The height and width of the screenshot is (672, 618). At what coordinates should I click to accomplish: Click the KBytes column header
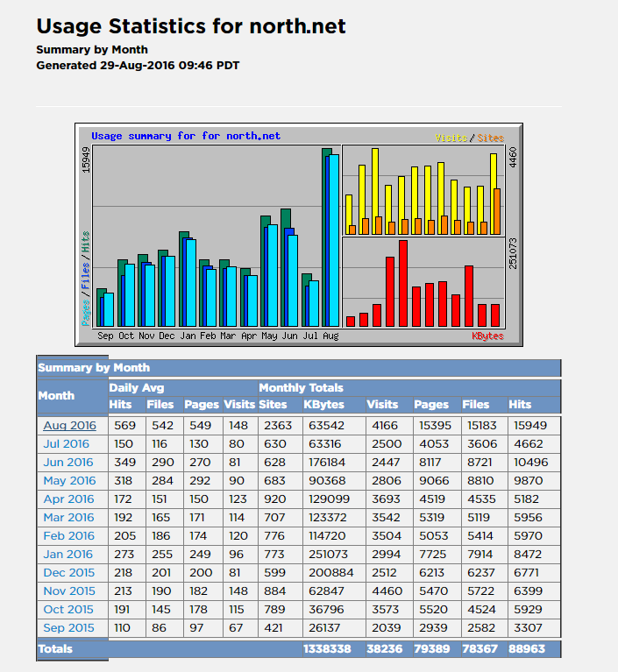point(323,405)
